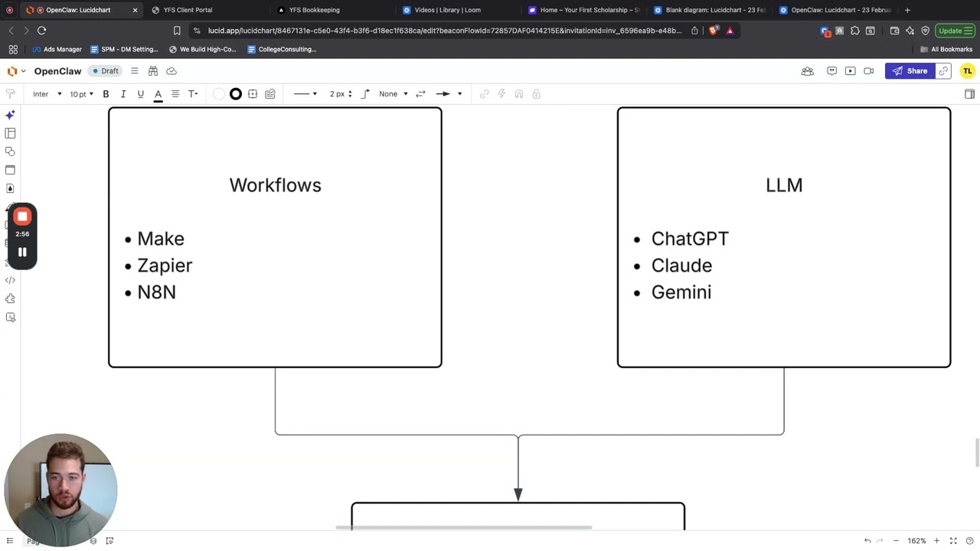Click the binoculars find icon
980x551 pixels.
[153, 71]
